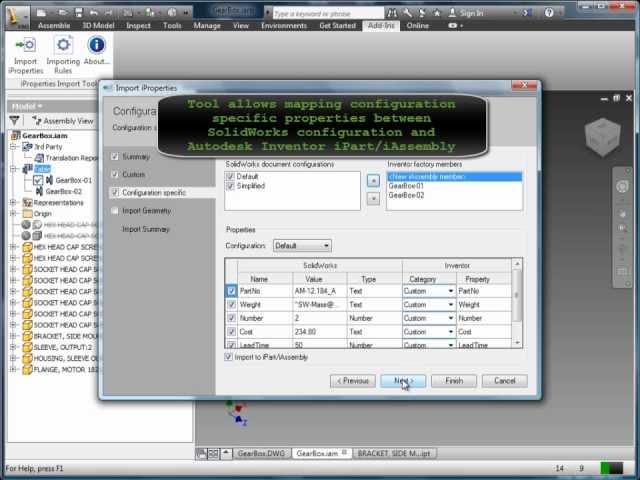Expand the Representations tree node
The width and height of the screenshot is (640, 480).
pyautogui.click(x=13, y=202)
